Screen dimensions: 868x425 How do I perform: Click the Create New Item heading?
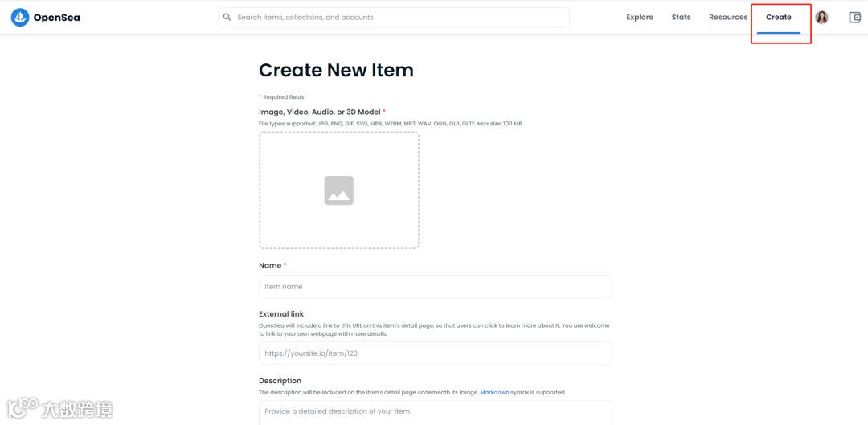coord(336,70)
